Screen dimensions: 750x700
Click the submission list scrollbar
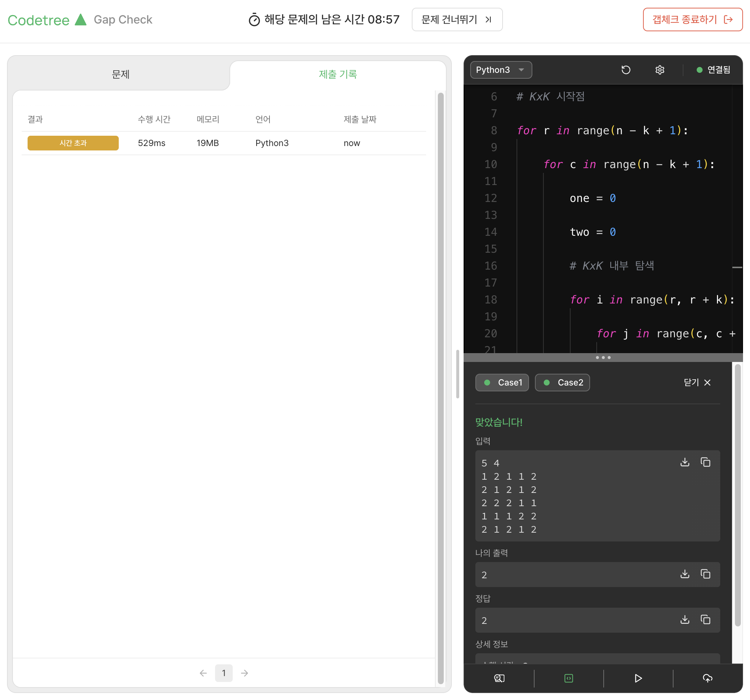pyautogui.click(x=440, y=388)
